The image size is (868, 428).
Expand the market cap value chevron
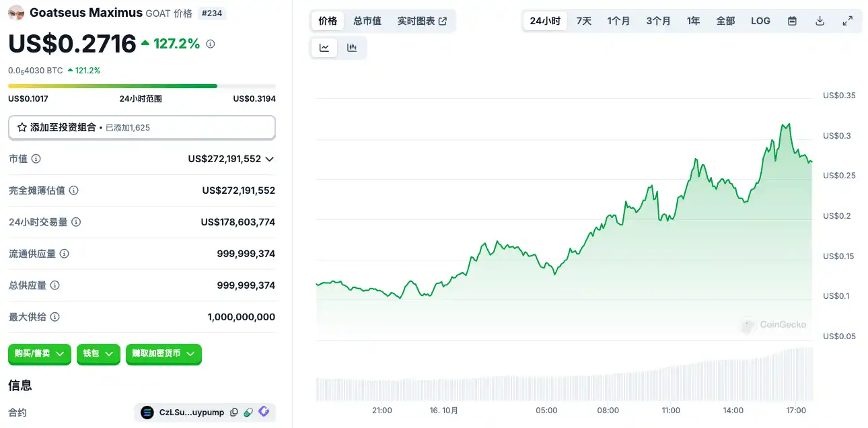(x=270, y=159)
